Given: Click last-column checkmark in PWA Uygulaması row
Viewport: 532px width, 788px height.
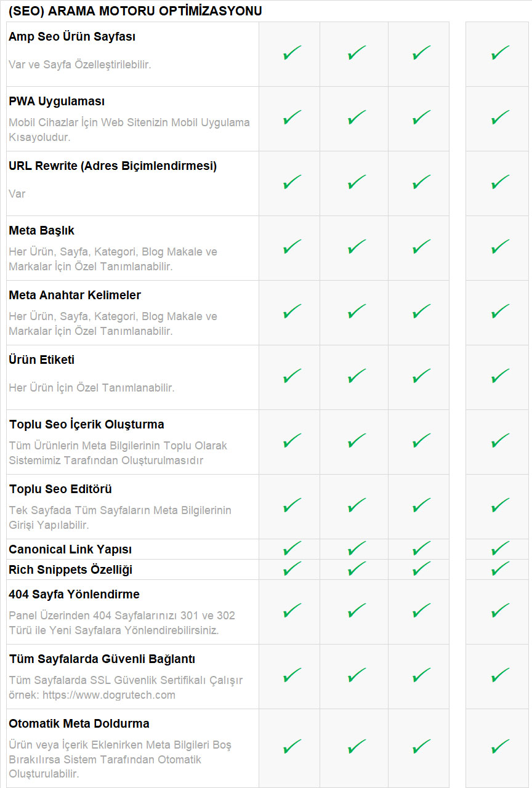Looking at the screenshot, I should point(500,118).
